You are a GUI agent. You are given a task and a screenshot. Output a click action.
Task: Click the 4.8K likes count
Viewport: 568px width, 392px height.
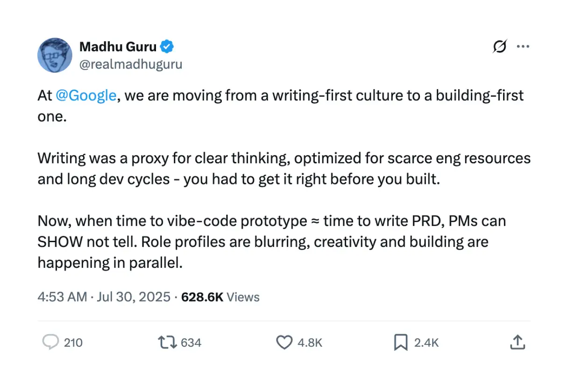(x=310, y=343)
